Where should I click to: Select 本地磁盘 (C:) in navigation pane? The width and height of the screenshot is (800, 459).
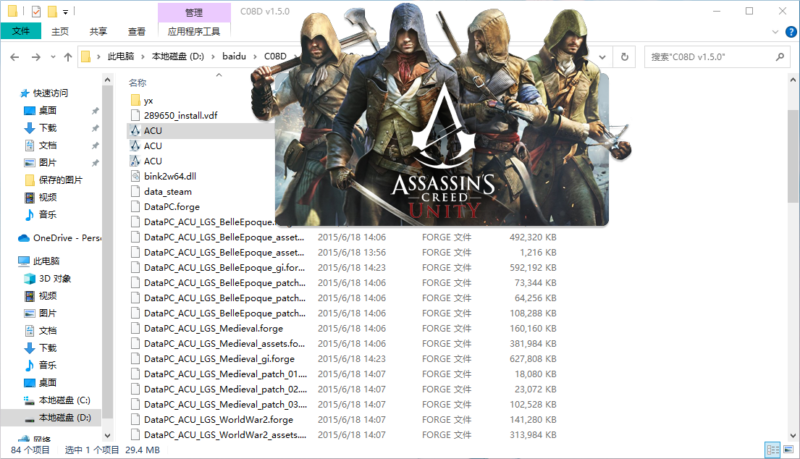point(64,400)
